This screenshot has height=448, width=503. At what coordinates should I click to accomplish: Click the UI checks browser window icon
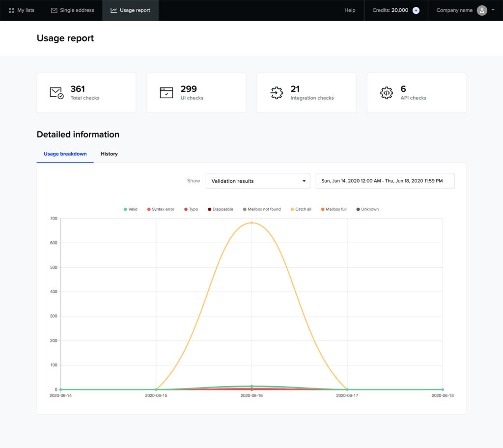tap(167, 93)
